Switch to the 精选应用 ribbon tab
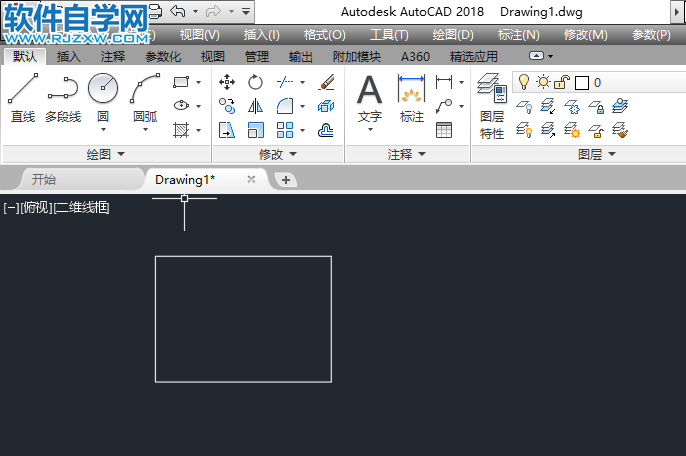The height and width of the screenshot is (456, 686). pos(474,56)
